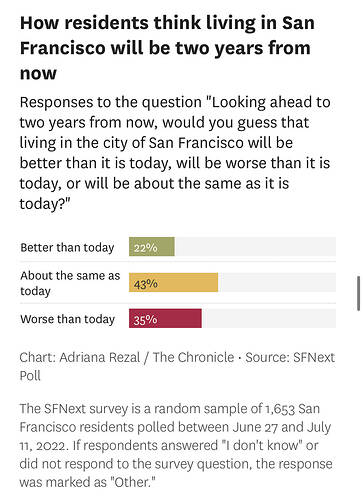The height and width of the screenshot is (500, 363).
Task: Click the SFNext survey methodology note
Action: (x=176, y=445)
